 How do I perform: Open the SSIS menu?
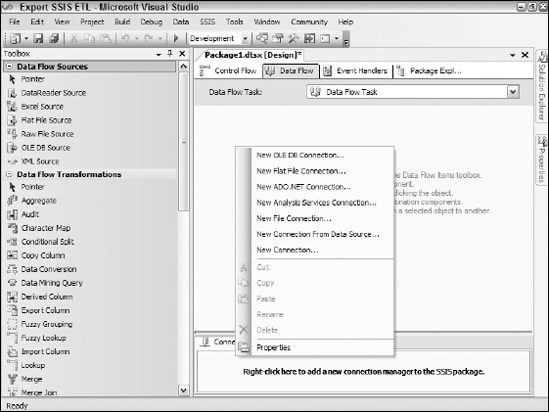pyautogui.click(x=207, y=22)
